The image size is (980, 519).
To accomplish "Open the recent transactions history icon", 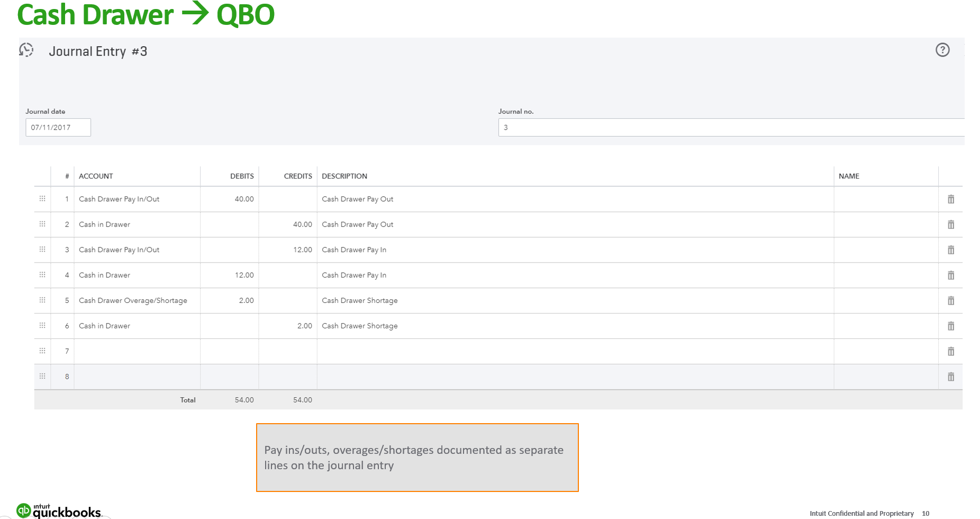I will coord(26,50).
